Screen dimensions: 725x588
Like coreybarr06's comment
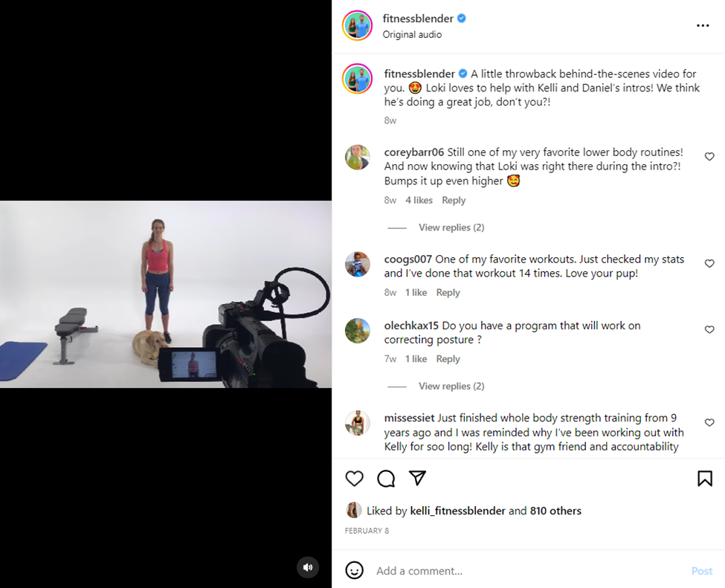(709, 157)
